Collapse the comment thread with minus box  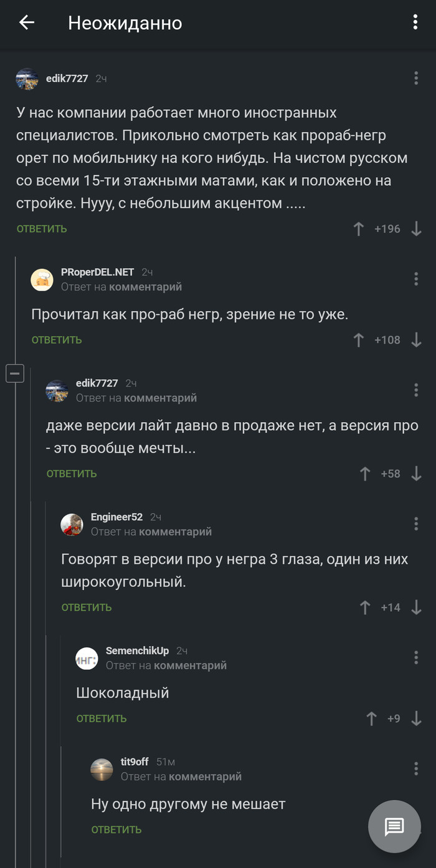(x=15, y=374)
